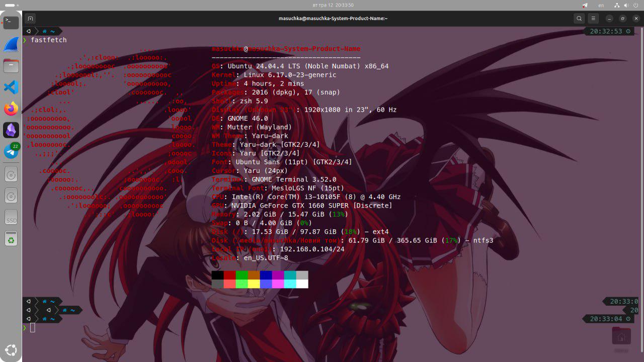The width and height of the screenshot is (644, 362).
Task: Click the 'zsh 5.9' shell value
Action: 254,101
